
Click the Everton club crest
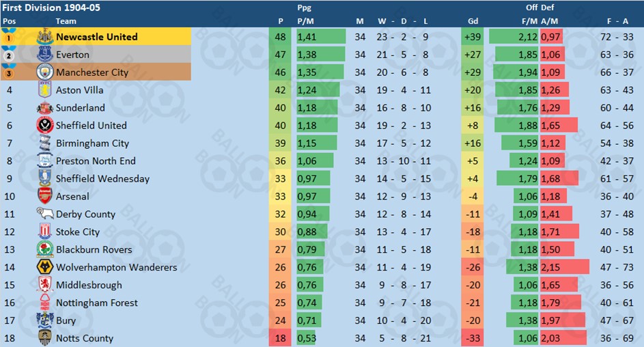click(44, 55)
